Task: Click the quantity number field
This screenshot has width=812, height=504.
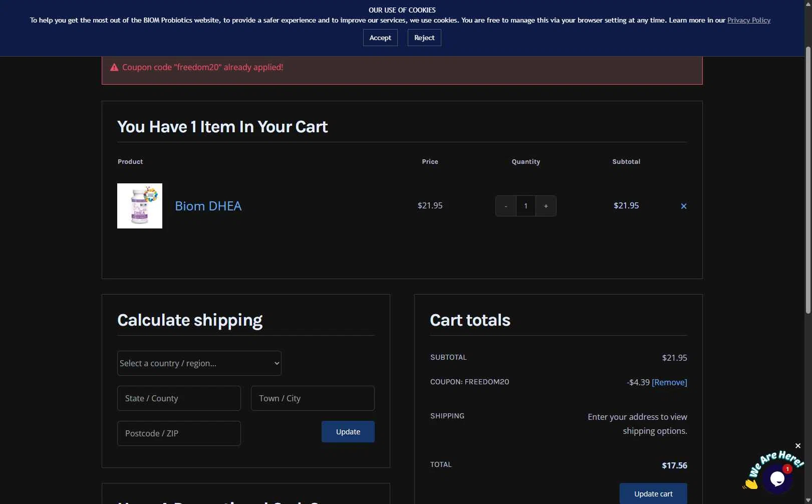Action: [526, 206]
